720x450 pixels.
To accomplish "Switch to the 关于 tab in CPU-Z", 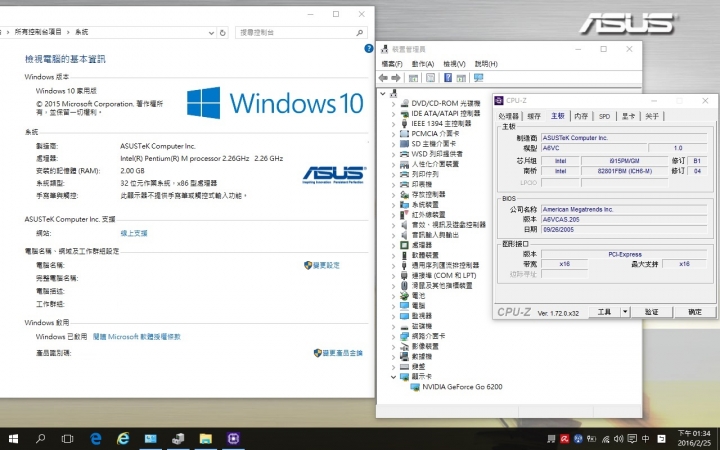I will tap(652, 116).
